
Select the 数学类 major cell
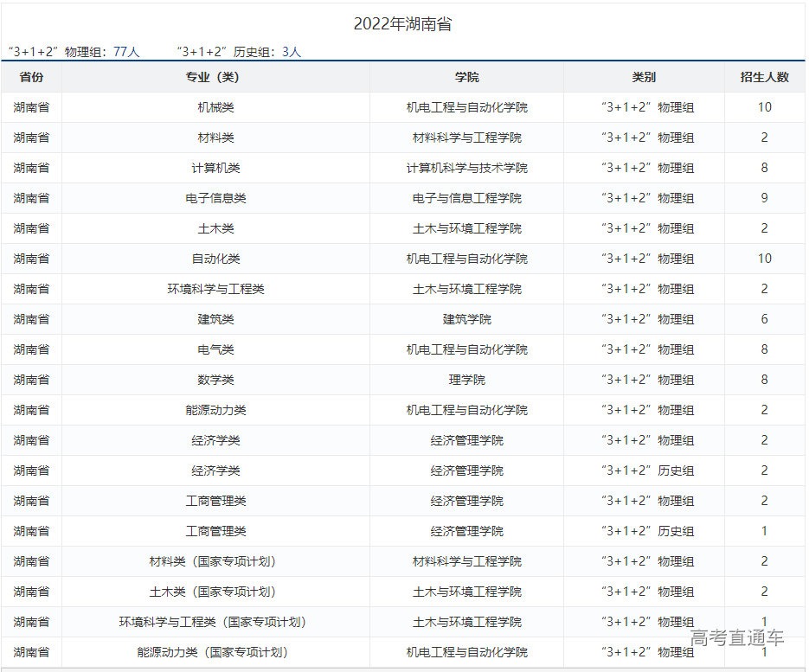(x=215, y=380)
